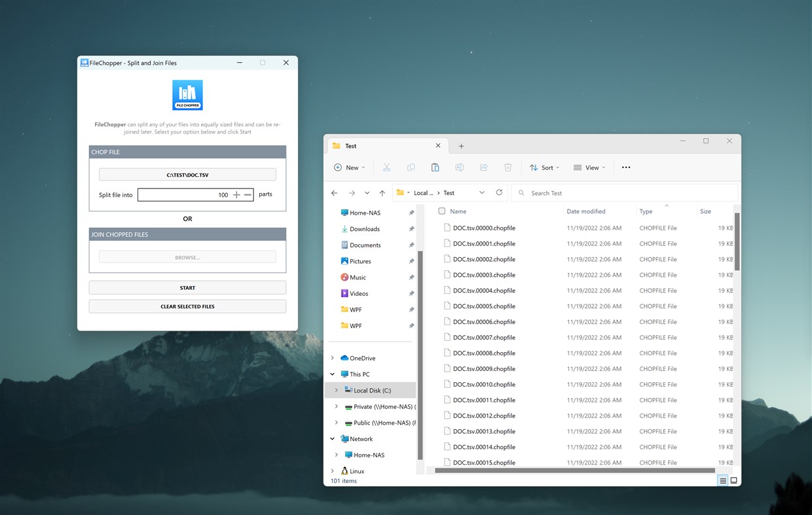Image resolution: width=812 pixels, height=515 pixels.
Task: Click the START button in FileChopper
Action: pyautogui.click(x=187, y=287)
